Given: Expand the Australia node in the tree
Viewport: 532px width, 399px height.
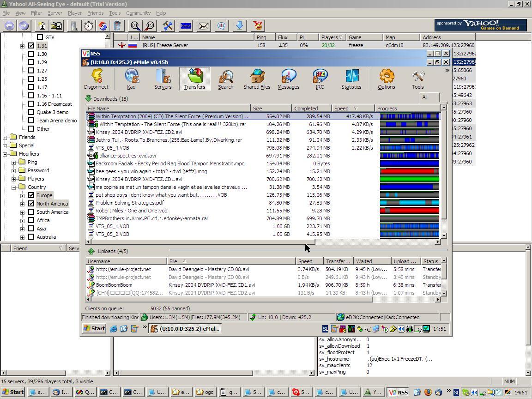Looking at the screenshot, I should pos(22,237).
